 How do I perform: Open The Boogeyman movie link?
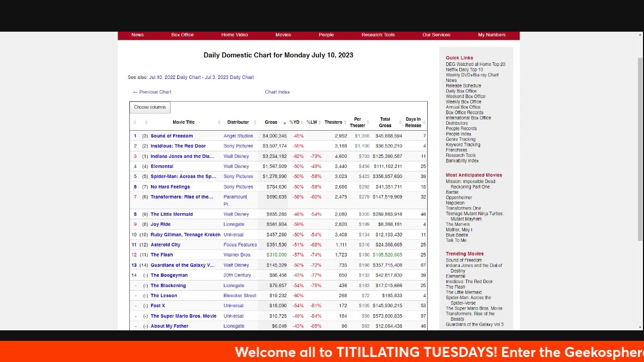(169, 276)
